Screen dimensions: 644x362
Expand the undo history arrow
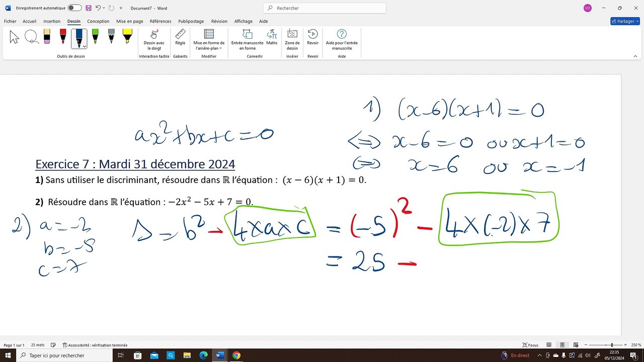[x=104, y=8]
